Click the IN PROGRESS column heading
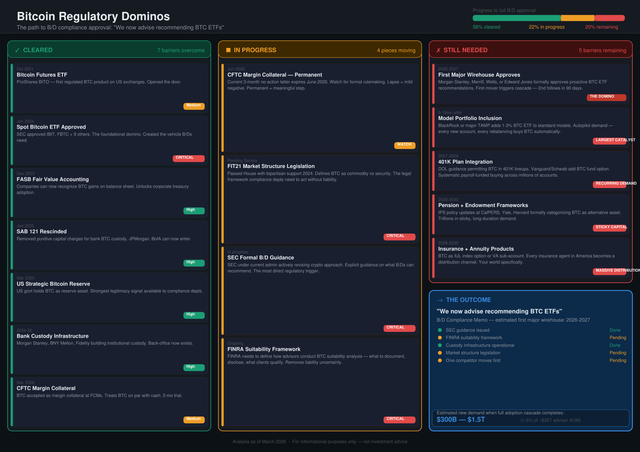The width and height of the screenshot is (640, 452). (x=255, y=50)
